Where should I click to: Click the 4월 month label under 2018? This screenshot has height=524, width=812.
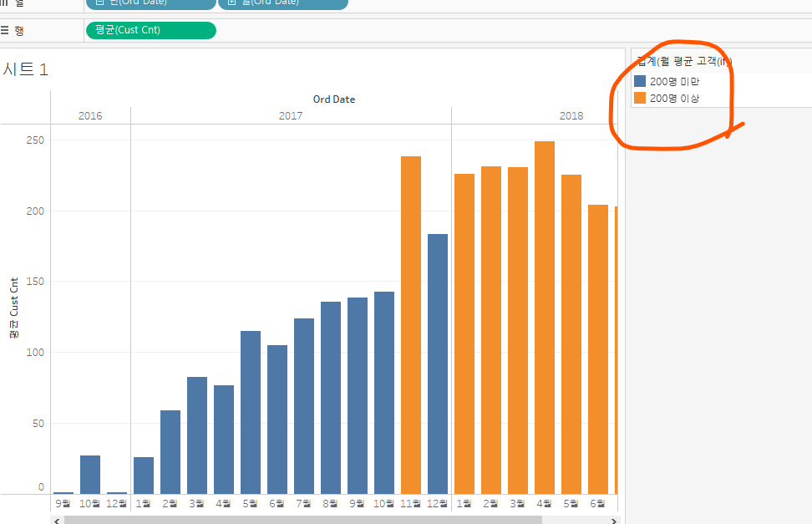[x=545, y=503]
